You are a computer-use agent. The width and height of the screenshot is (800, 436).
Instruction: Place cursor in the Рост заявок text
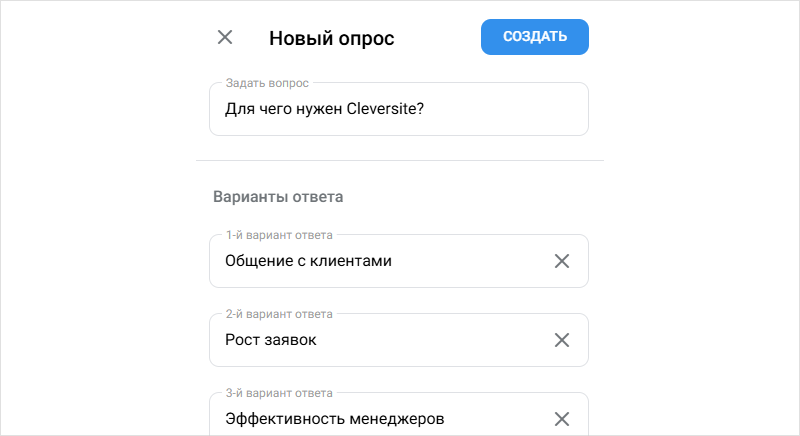tap(270, 340)
